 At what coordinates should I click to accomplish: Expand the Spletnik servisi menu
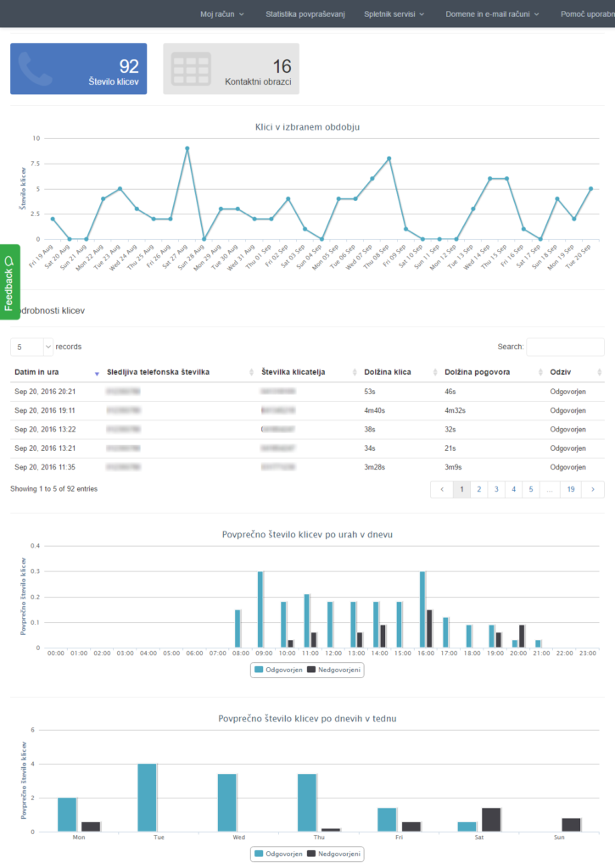pyautogui.click(x=394, y=14)
